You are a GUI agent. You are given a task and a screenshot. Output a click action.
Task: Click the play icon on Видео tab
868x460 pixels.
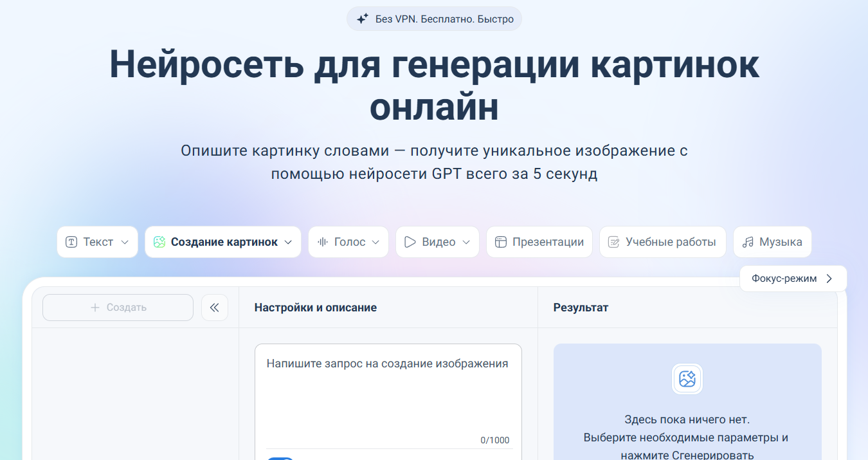[x=410, y=242]
